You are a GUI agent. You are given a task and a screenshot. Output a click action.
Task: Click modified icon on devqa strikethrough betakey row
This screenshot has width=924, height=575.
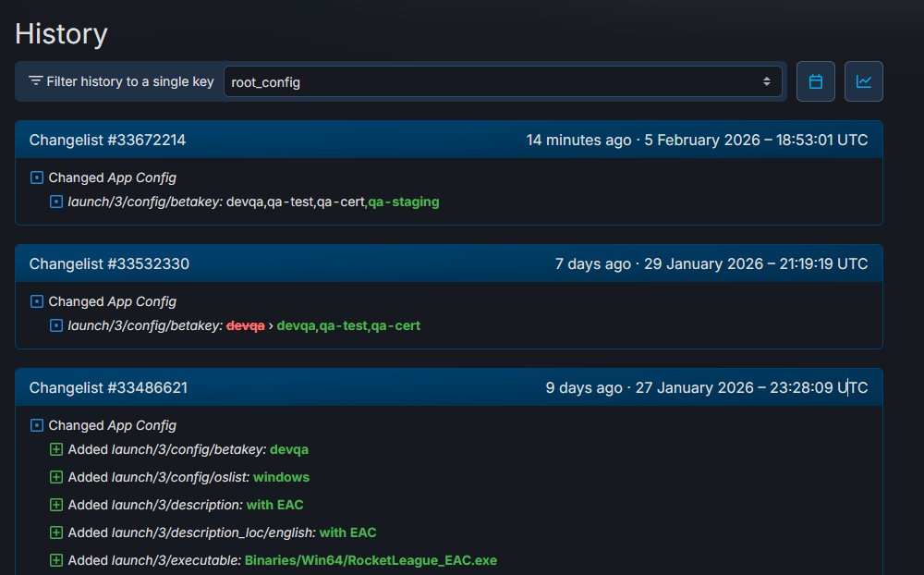(x=56, y=325)
